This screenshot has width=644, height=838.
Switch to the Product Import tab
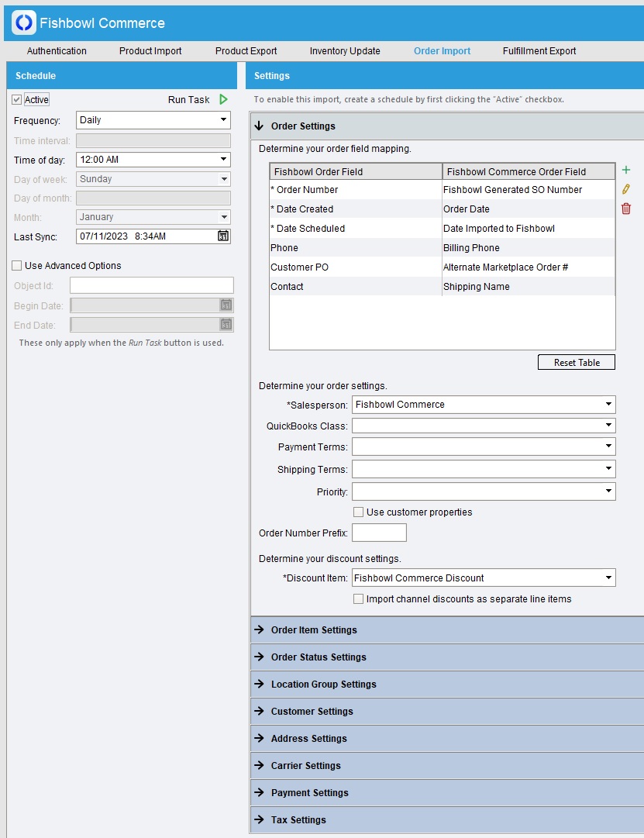click(150, 51)
